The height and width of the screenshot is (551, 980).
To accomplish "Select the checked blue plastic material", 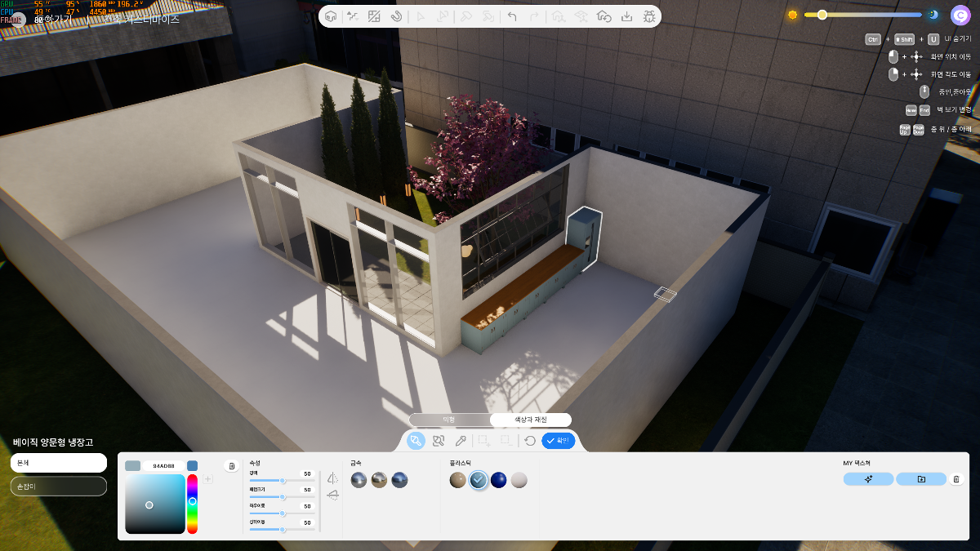I will 479,480.
